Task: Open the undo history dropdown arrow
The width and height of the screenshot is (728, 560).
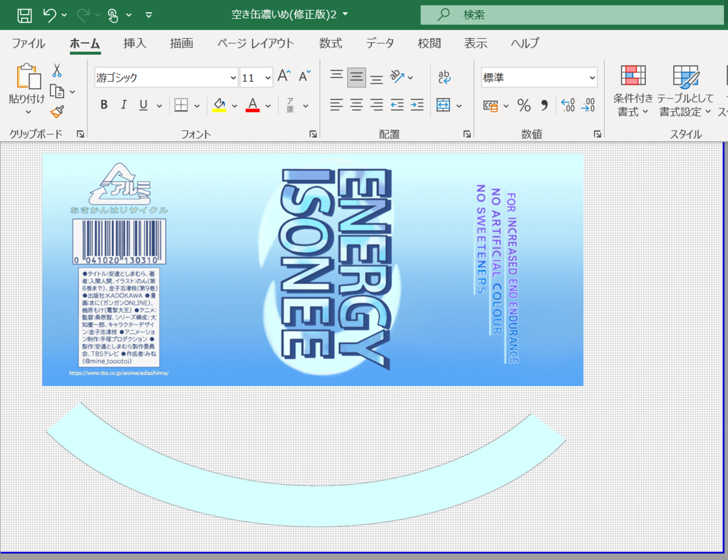Action: point(65,15)
